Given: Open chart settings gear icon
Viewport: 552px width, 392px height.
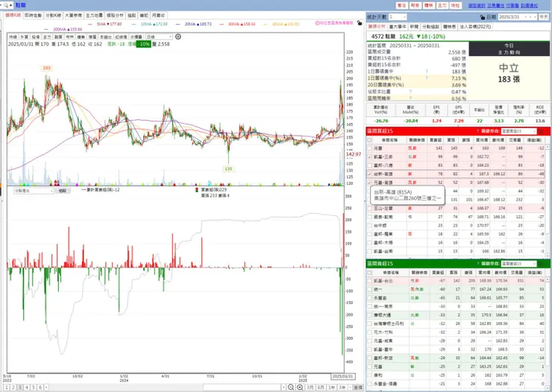Looking at the screenshot, I should coord(178,37).
